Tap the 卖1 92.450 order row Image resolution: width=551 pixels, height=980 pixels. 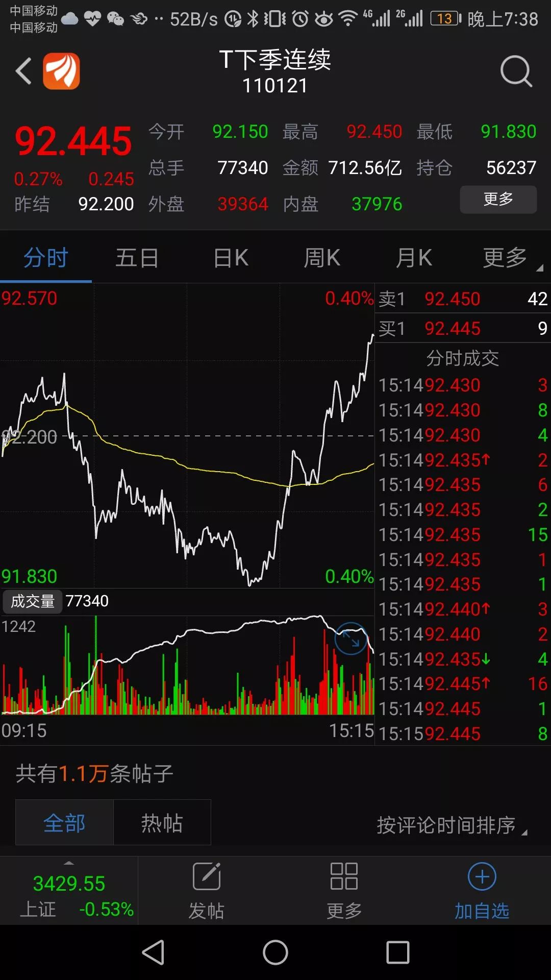[463, 299]
